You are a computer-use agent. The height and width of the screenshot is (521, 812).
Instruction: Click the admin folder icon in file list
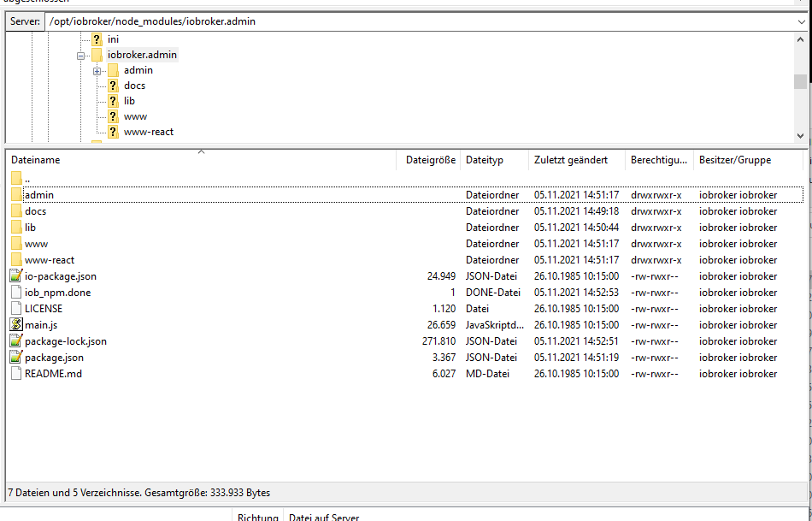[x=16, y=194]
